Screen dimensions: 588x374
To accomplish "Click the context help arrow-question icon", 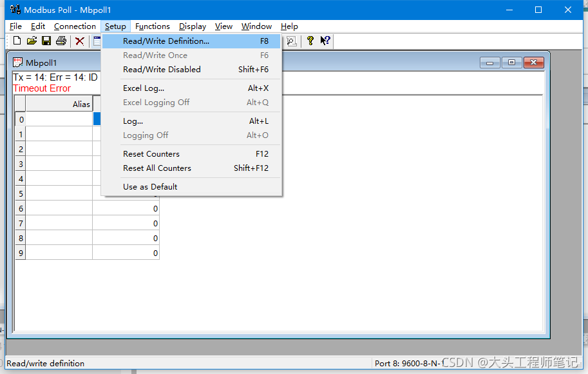I will pyautogui.click(x=325, y=41).
